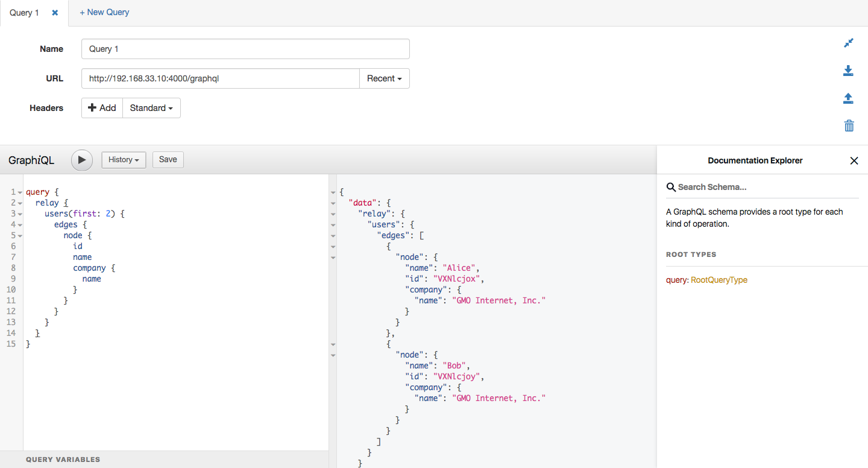Open the History dropdown
The height and width of the screenshot is (468, 868).
coord(124,160)
